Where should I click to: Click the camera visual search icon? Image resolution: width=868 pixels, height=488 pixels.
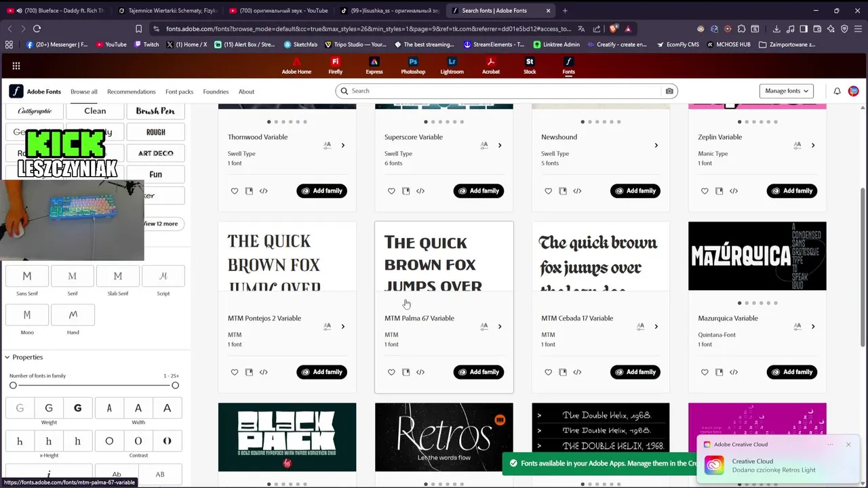click(x=669, y=91)
